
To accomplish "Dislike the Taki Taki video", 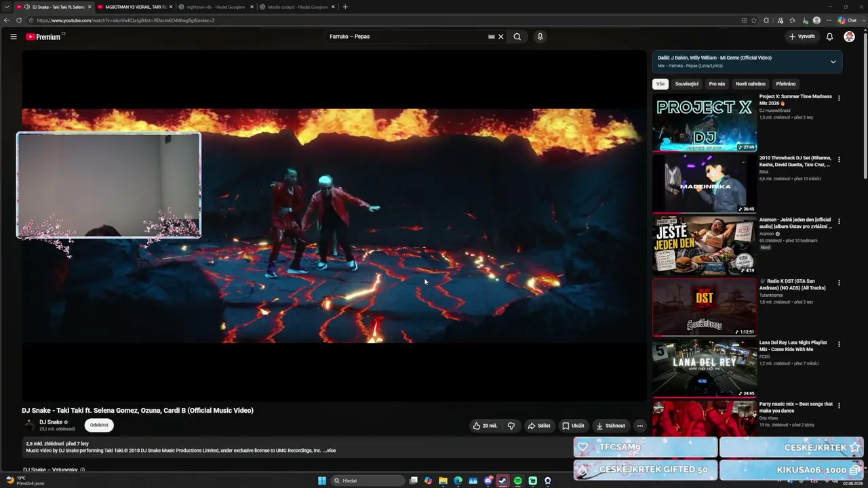I will click(511, 426).
